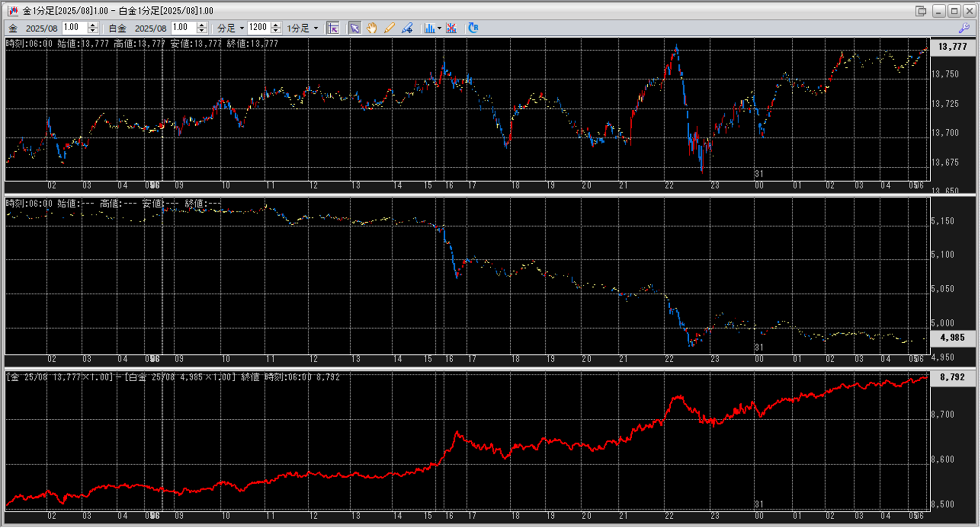Click the detach window icon in title bar

[x=920, y=11]
